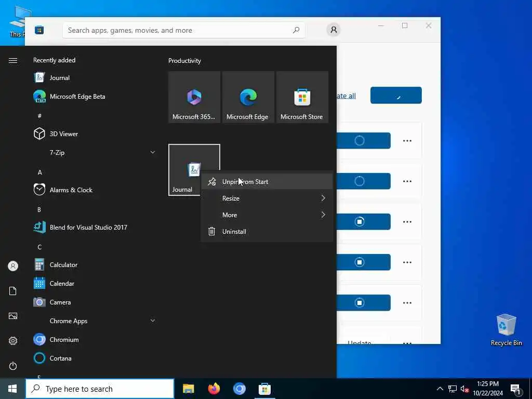
Task: Open the notification Action Center
Action: [x=516, y=389]
